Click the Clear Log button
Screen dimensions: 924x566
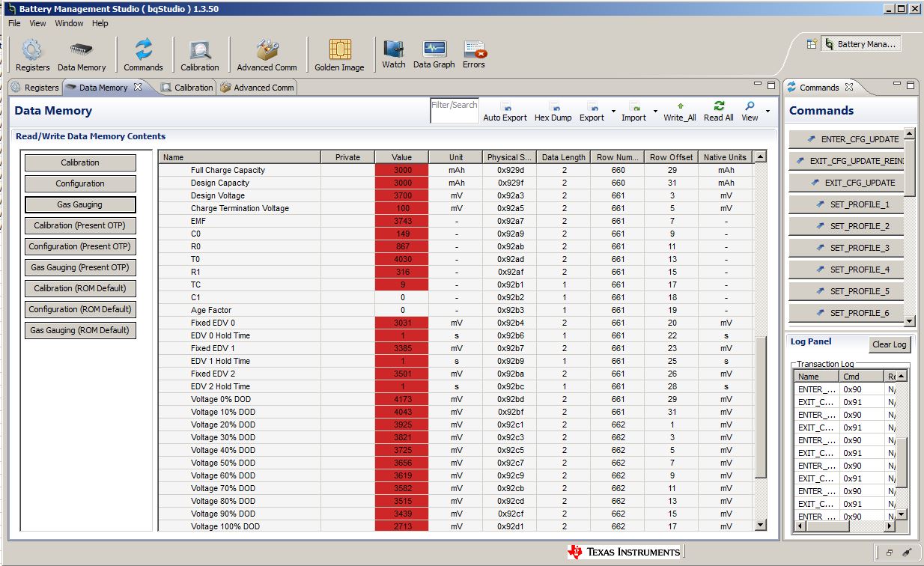(890, 344)
